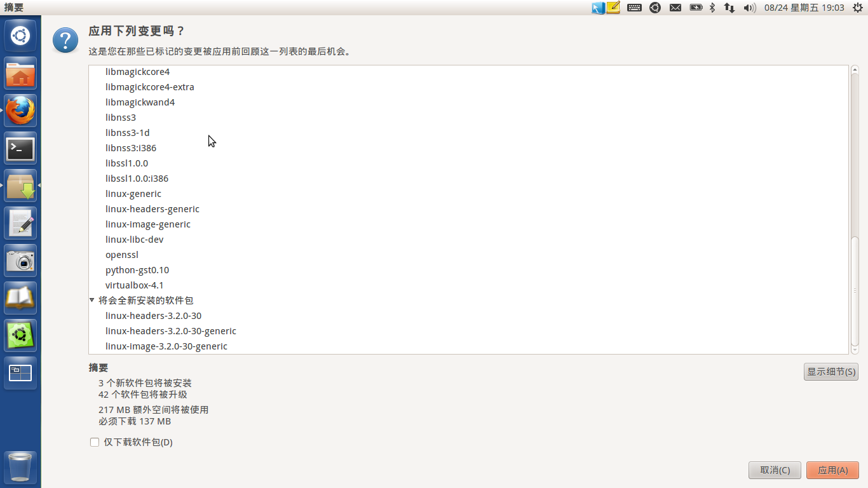Click the round sync tray indicator
Viewport: 868px width, 488px height.
point(655,8)
